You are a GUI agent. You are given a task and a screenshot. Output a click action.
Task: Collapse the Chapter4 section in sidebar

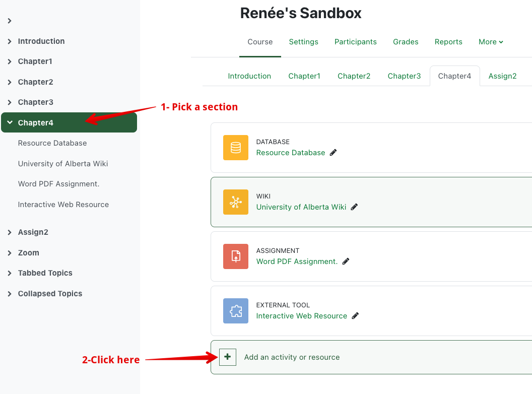[x=10, y=122]
